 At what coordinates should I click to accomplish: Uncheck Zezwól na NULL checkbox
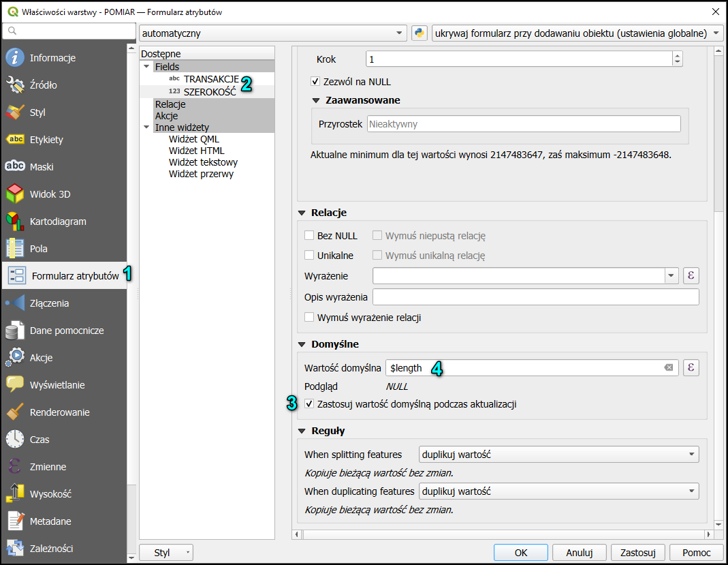[x=315, y=82]
